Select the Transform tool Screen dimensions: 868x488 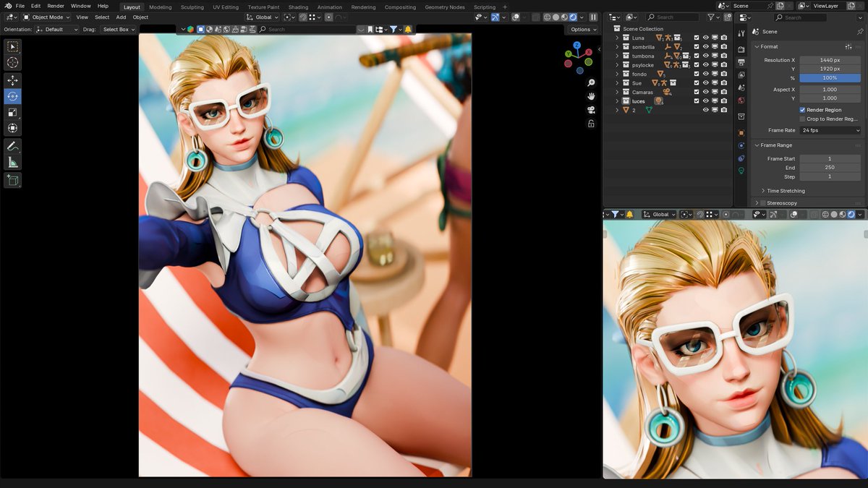click(x=13, y=128)
